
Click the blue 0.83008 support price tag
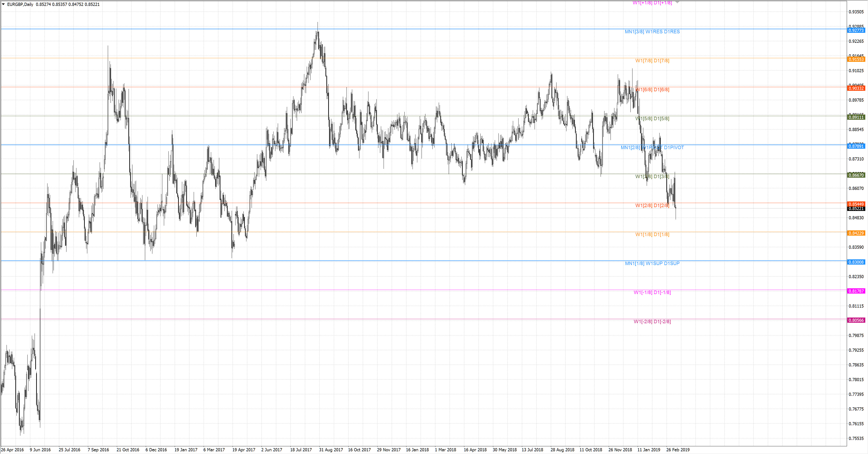[856, 262]
